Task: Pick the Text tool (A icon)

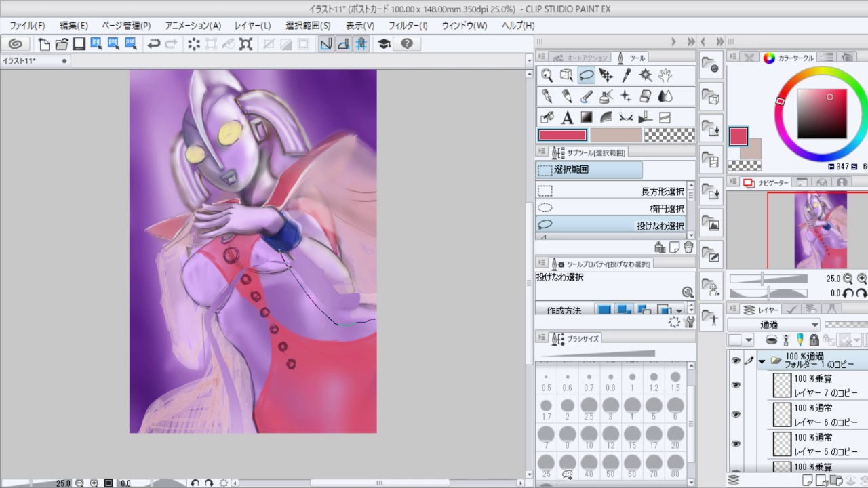Action: pos(567,117)
